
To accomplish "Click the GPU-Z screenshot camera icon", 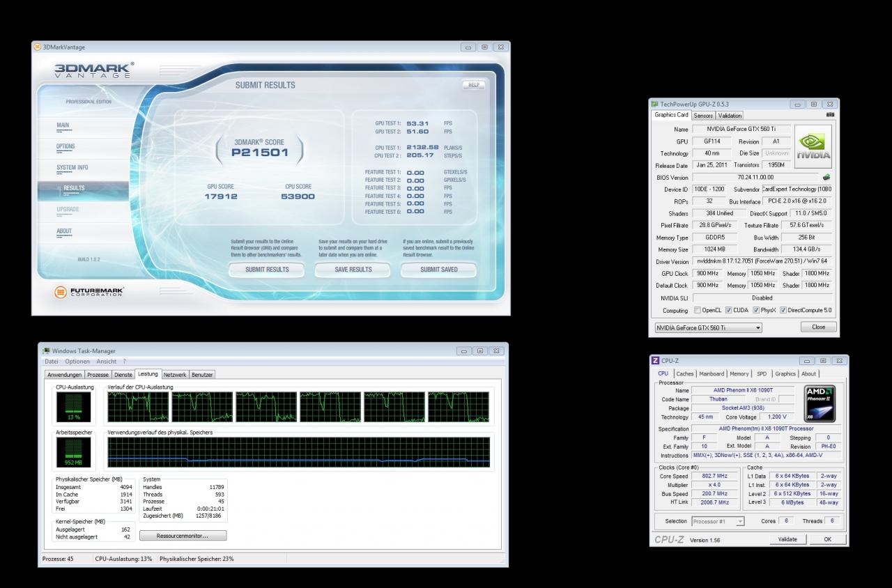I will (830, 114).
